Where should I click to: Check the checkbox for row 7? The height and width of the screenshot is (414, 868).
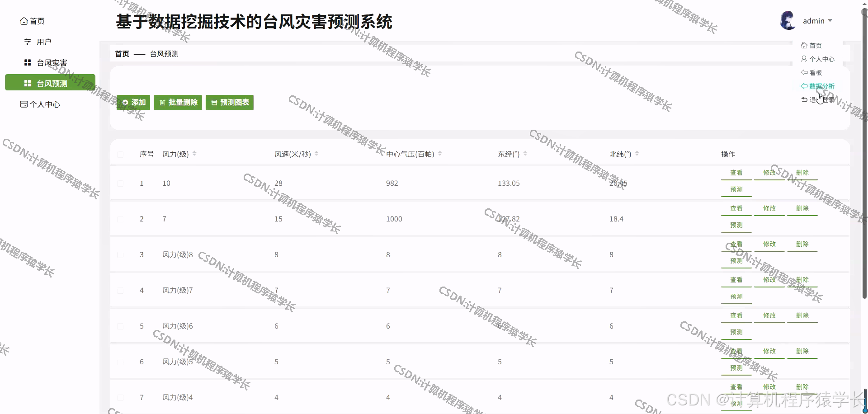pyautogui.click(x=120, y=398)
